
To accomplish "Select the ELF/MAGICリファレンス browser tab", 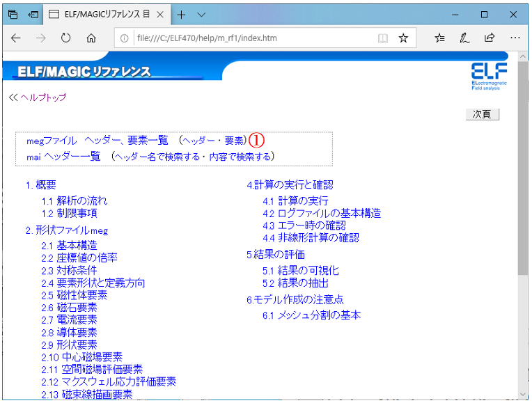I will pyautogui.click(x=107, y=15).
